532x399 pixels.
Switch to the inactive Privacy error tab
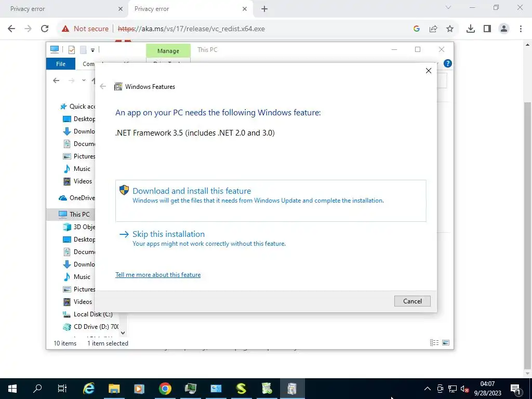pyautogui.click(x=64, y=9)
